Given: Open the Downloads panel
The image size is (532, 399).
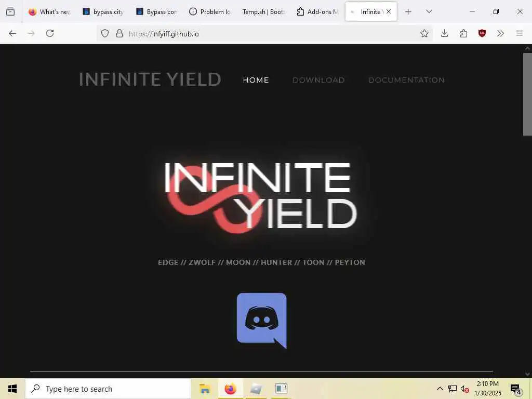Looking at the screenshot, I should [445, 33].
